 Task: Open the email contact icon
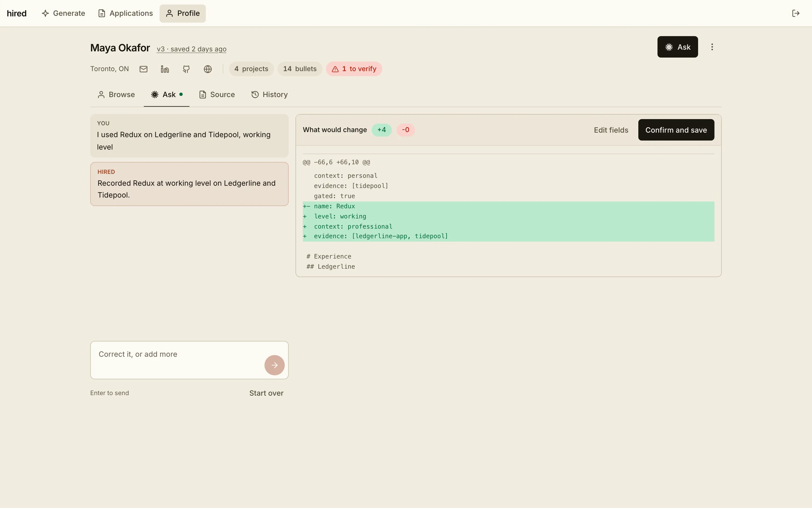[x=144, y=69]
